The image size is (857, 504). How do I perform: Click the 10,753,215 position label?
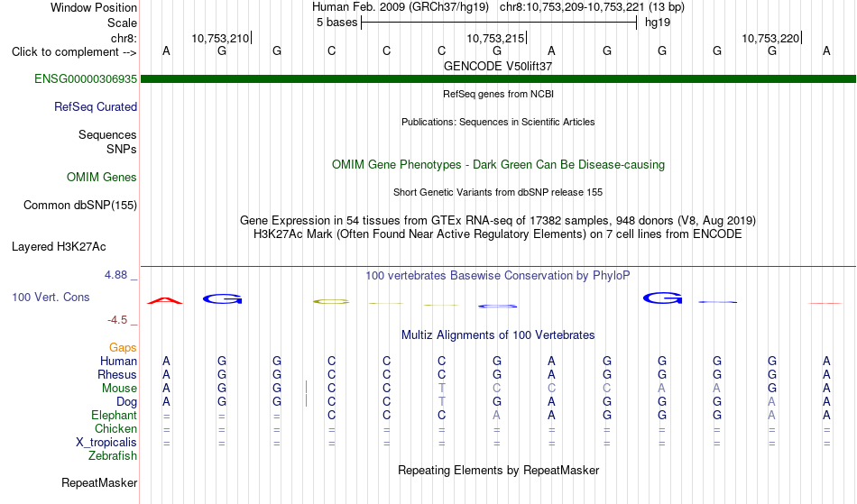(x=495, y=38)
